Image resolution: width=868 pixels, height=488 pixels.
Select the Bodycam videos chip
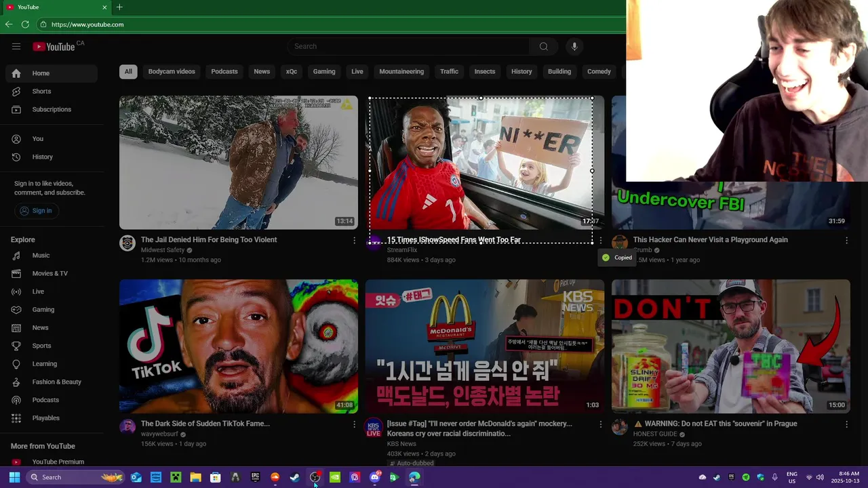pyautogui.click(x=172, y=71)
